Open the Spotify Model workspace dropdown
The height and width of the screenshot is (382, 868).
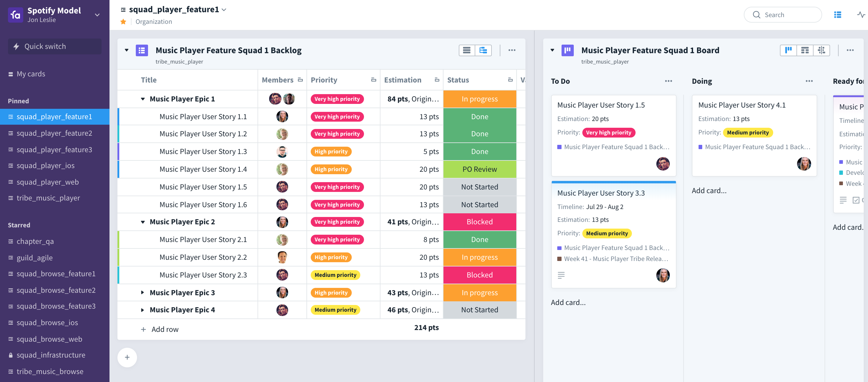coord(97,15)
